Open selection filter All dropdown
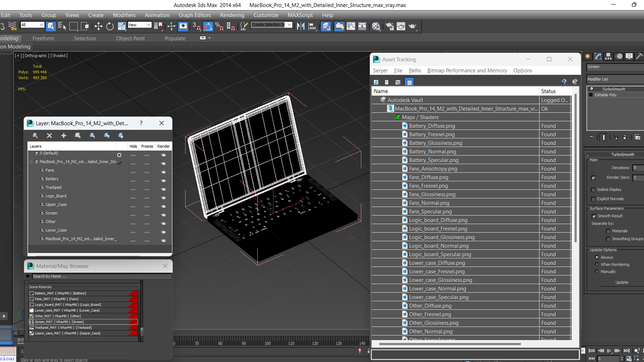 tap(32, 25)
